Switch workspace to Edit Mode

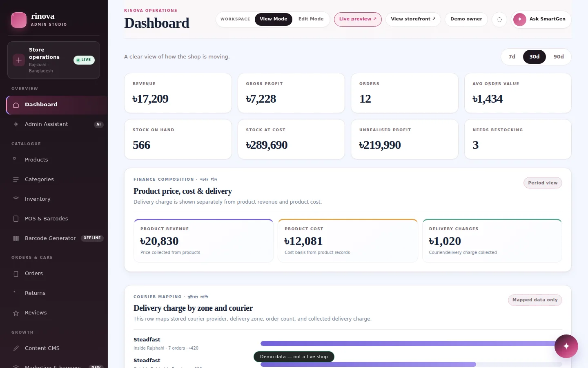(311, 19)
